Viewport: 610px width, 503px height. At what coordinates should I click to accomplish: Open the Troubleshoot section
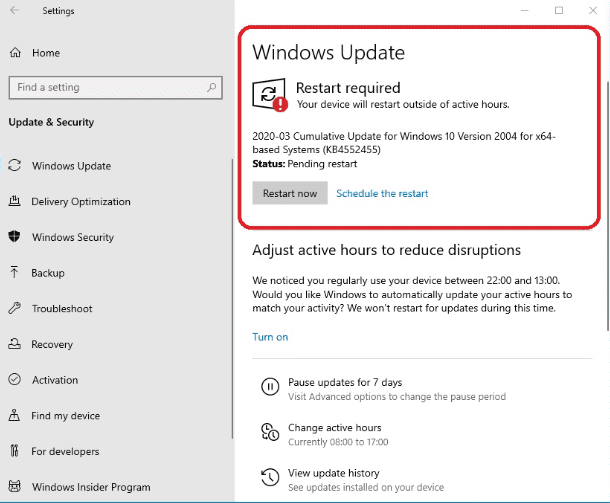click(62, 308)
